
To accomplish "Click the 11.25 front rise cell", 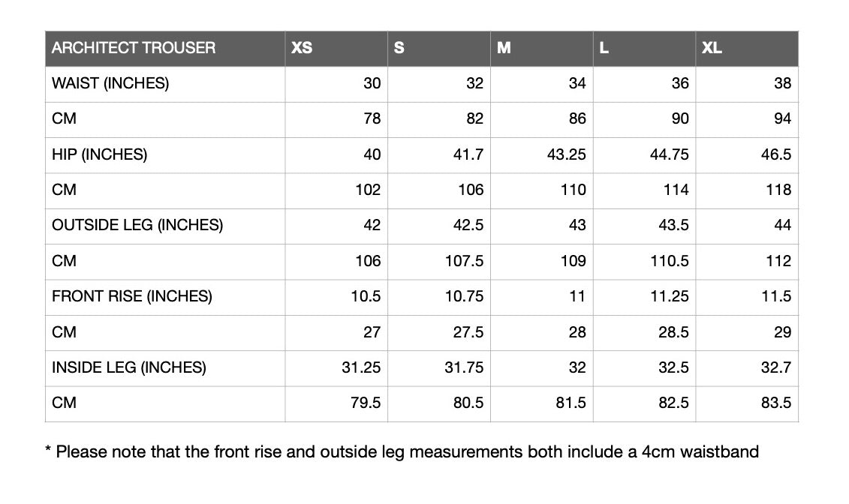I will tap(644, 298).
